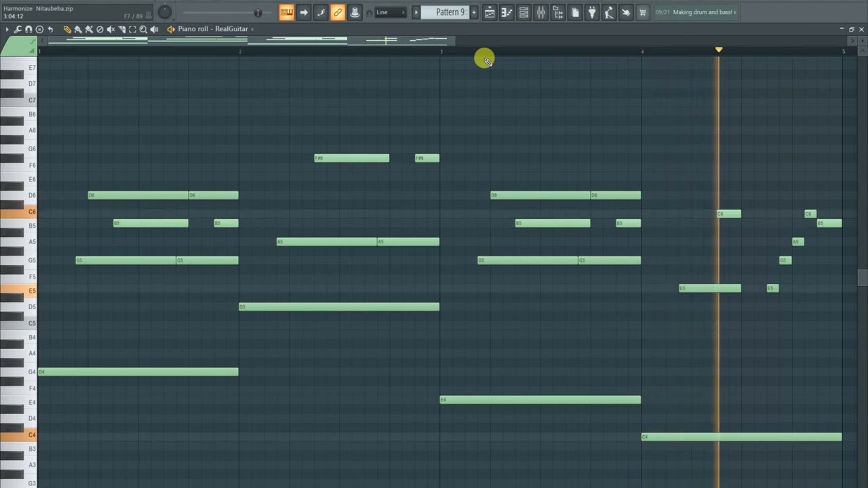The height and width of the screenshot is (488, 868).
Task: Open the Browser/plugin picker view icon
Action: click(x=557, y=12)
